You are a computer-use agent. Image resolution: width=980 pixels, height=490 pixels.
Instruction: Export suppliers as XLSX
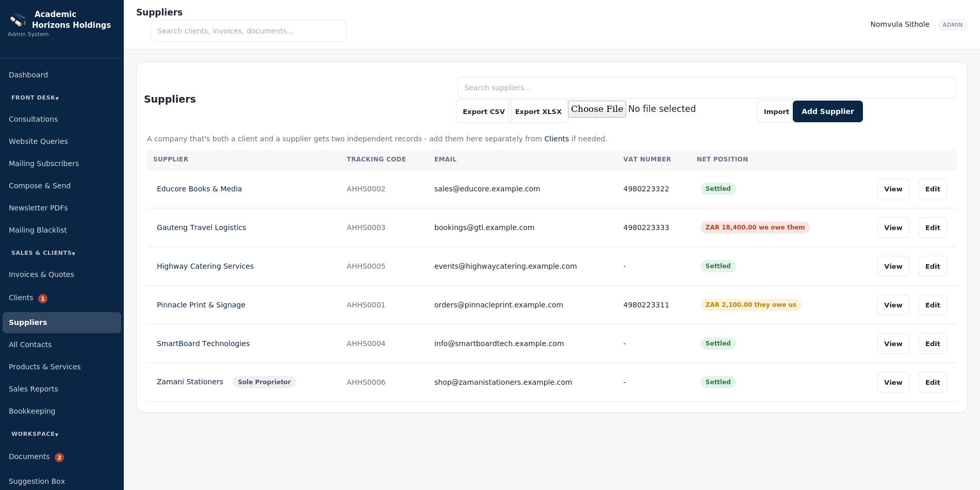[x=538, y=111]
